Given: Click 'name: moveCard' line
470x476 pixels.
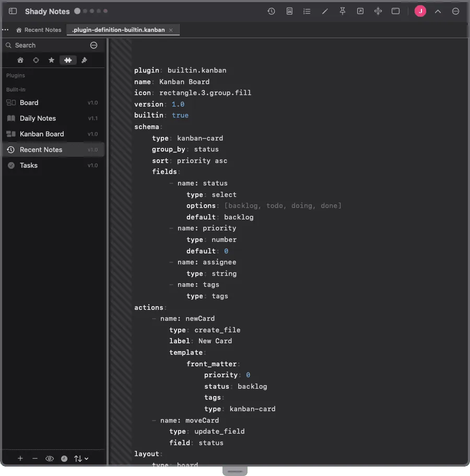Looking at the screenshot, I should pos(190,421).
